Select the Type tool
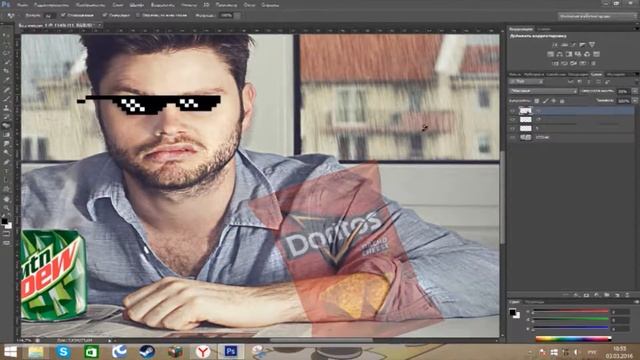 click(6, 171)
